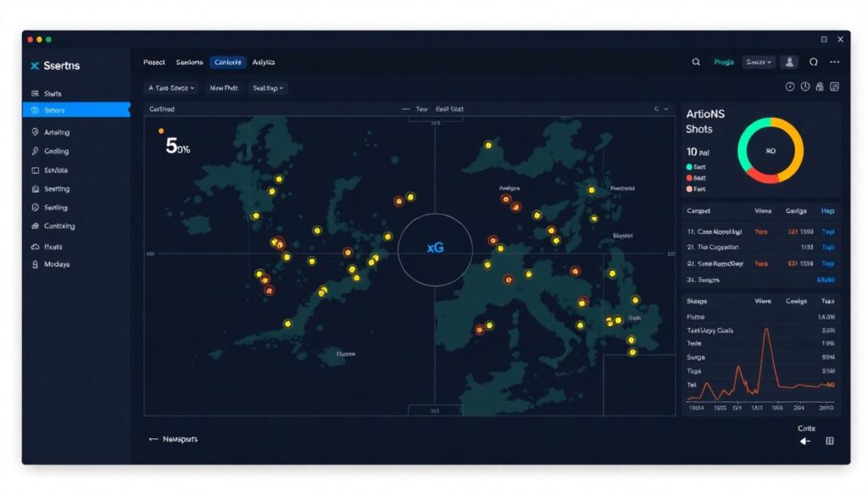Click the clock icon in top-right toolbar
868x496 pixels.
790,86
